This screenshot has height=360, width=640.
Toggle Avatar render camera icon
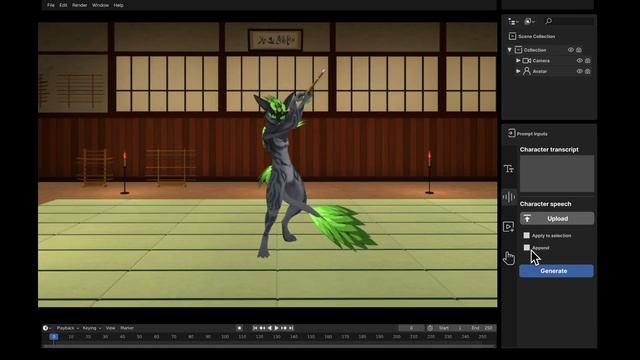click(x=588, y=71)
